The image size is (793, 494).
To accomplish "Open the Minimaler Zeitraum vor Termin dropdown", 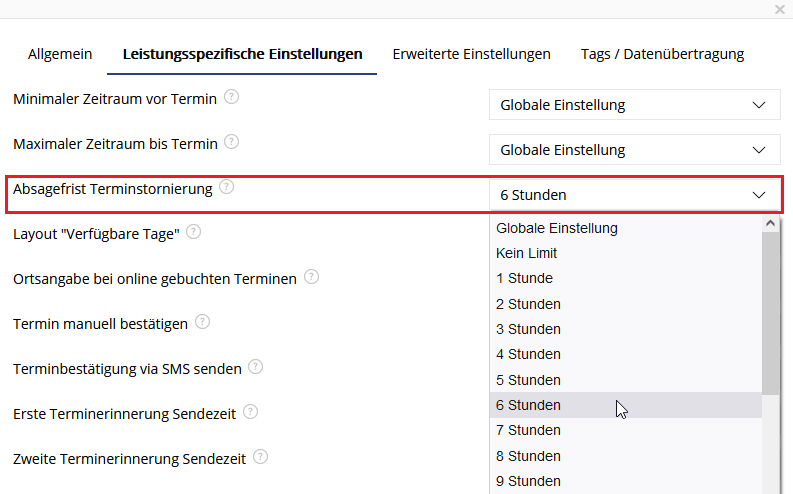I will pos(635,105).
